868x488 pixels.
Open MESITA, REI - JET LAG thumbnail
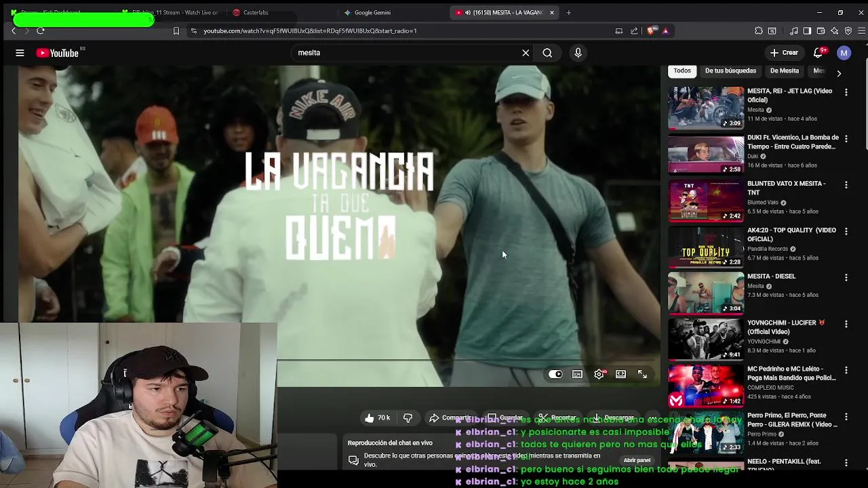[x=706, y=108]
